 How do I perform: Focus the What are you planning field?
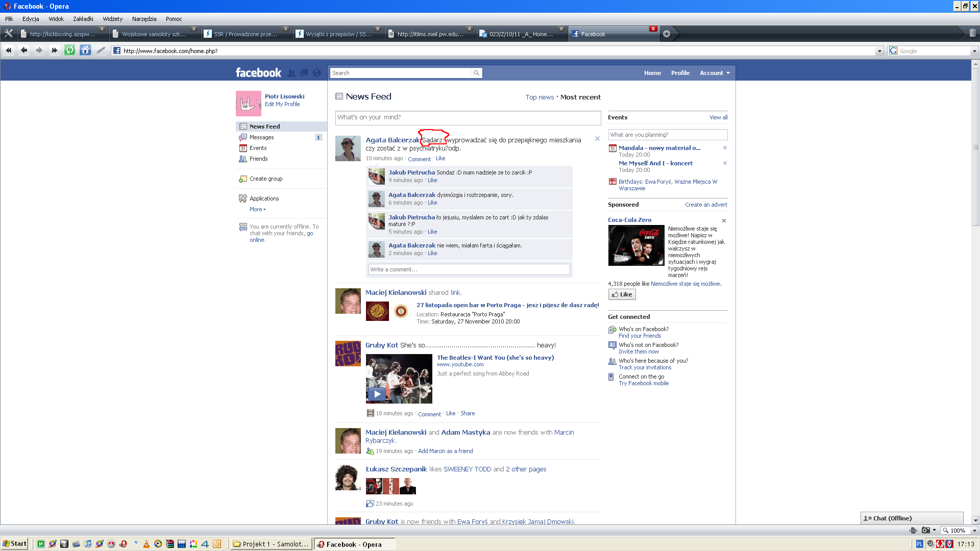click(x=668, y=135)
